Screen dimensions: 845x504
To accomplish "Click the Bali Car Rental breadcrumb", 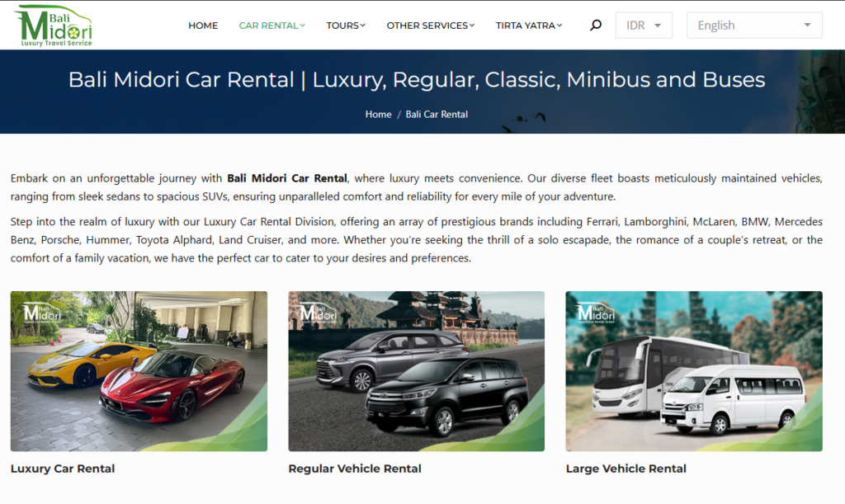I will [x=437, y=114].
